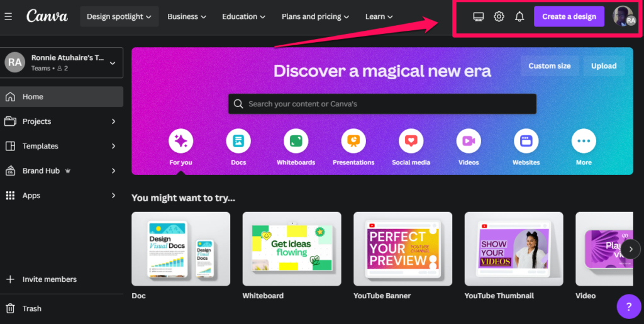
Task: Open Trash label in the sidebar
Action: pyautogui.click(x=32, y=308)
